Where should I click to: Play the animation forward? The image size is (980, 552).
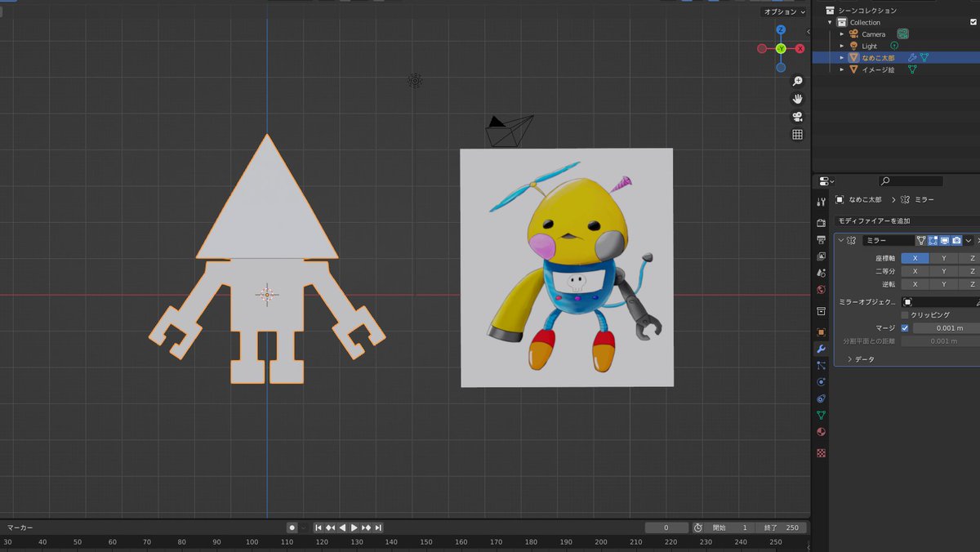[354, 528]
